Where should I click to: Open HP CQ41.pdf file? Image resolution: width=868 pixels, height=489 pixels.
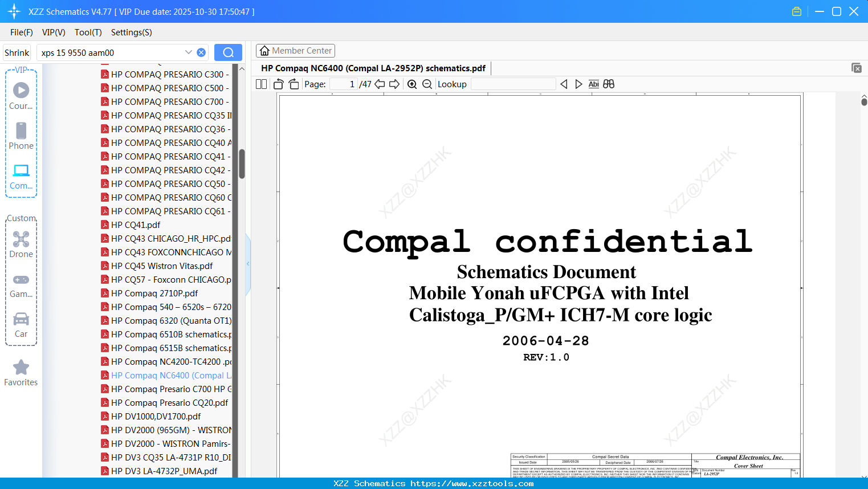131,225
